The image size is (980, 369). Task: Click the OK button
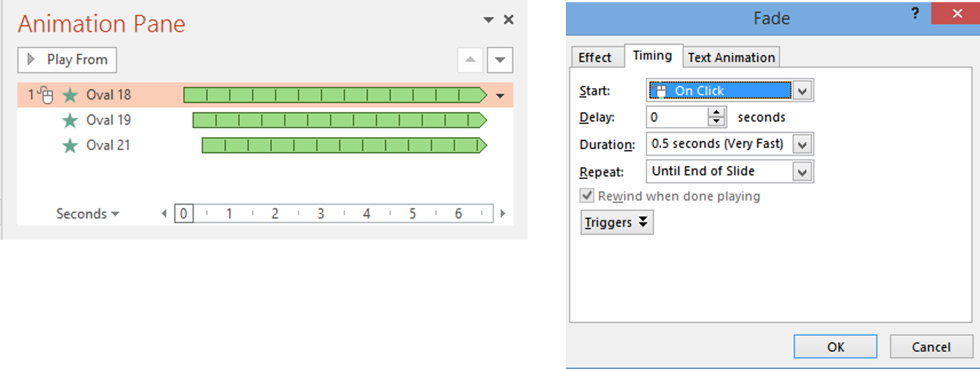(835, 347)
